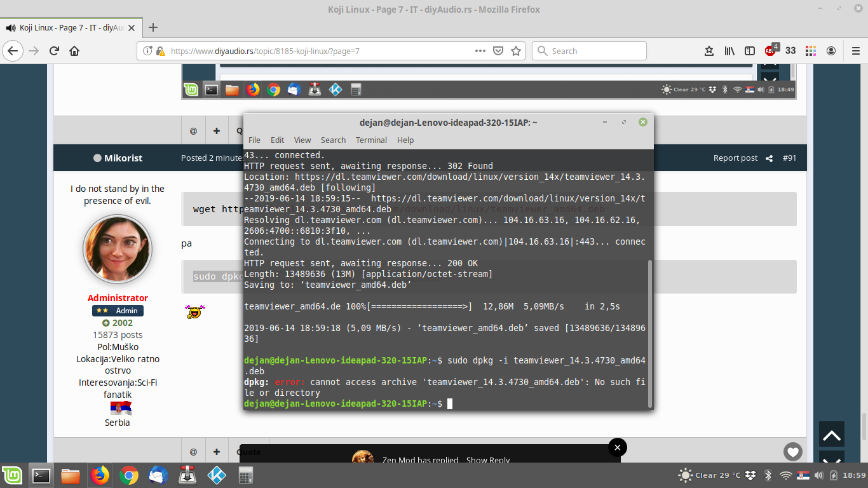Click the battery power tray icon

pos(833,475)
